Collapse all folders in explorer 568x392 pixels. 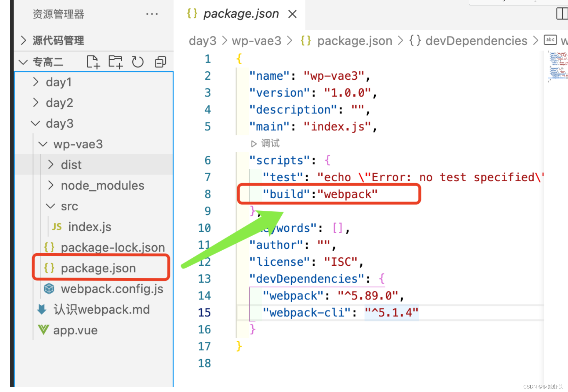click(160, 62)
